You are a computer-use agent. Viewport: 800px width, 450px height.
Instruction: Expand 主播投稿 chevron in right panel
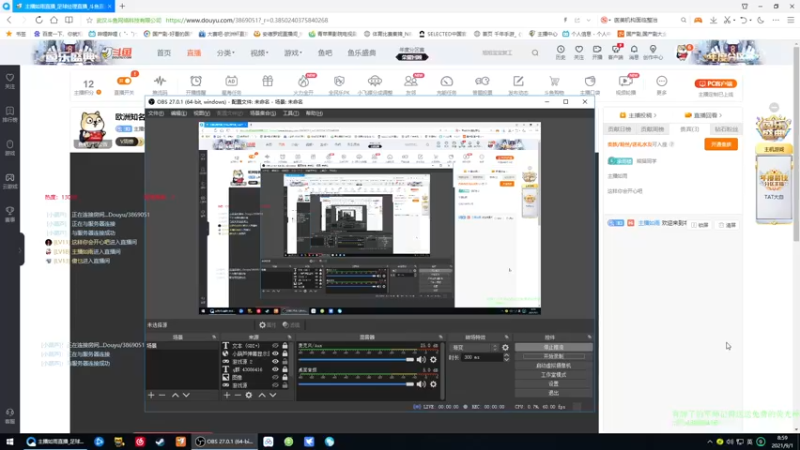point(655,115)
